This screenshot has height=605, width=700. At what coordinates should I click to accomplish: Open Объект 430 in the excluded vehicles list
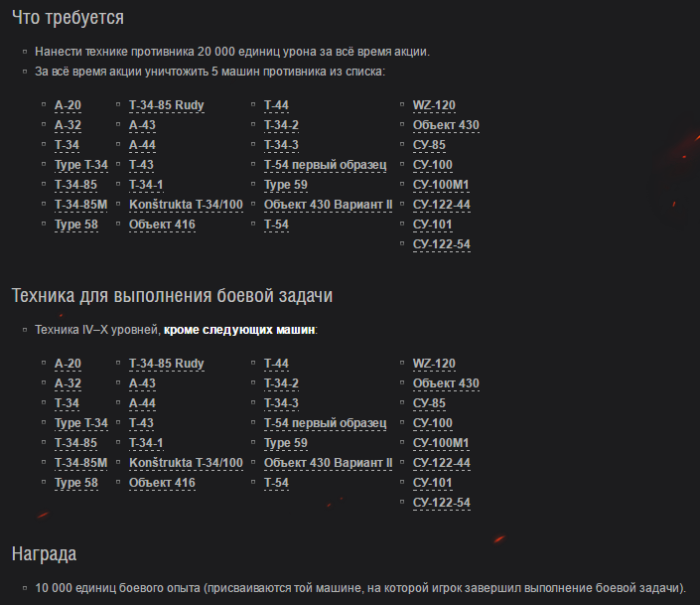point(446,383)
